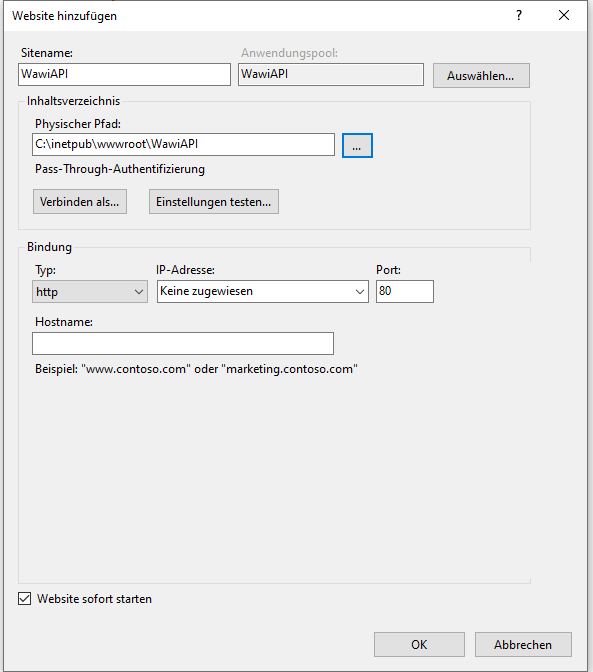Close the Website hinzufügen dialog
The width and height of the screenshot is (593, 672).
point(564,15)
